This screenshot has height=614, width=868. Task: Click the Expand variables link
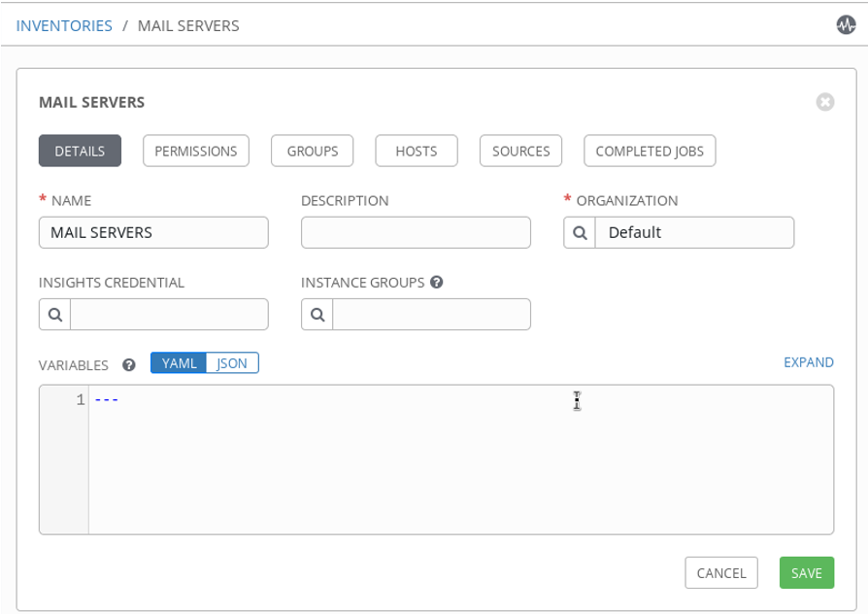coord(808,362)
